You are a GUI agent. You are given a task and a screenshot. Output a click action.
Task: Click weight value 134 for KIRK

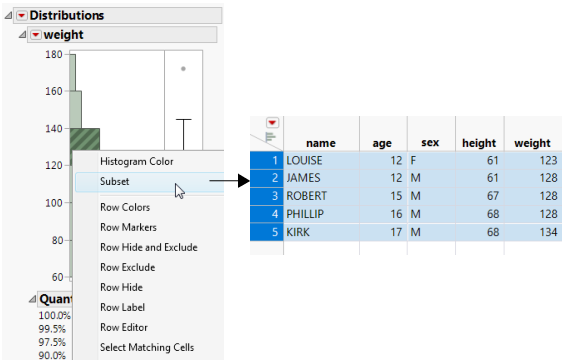[x=533, y=232]
